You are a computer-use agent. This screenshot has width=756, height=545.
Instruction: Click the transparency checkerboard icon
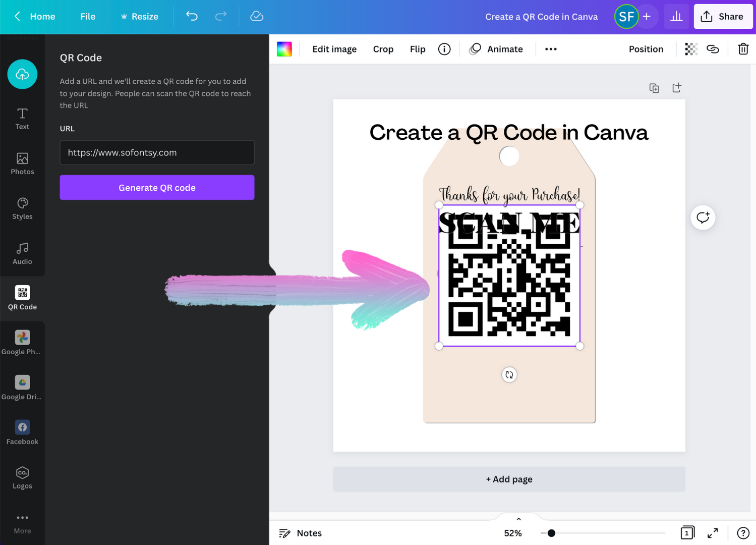coord(691,49)
